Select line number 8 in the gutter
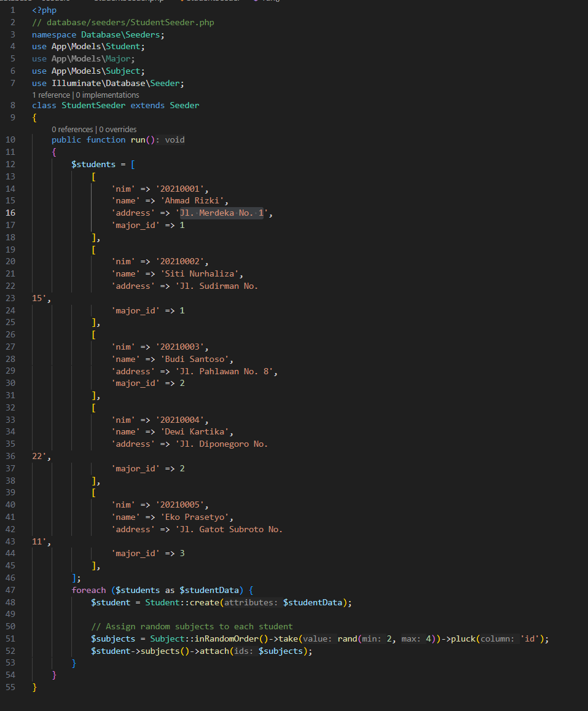Screen dimensions: 588x711 [x=12, y=105]
